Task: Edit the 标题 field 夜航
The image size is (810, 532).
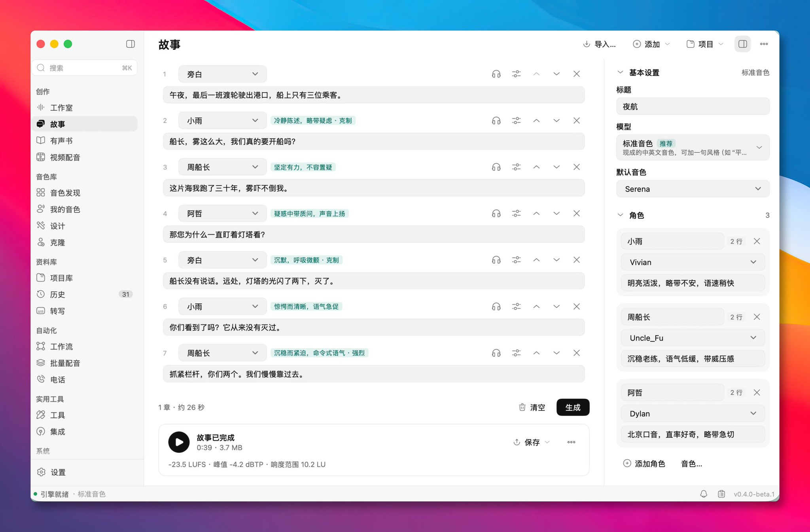Action: point(693,106)
